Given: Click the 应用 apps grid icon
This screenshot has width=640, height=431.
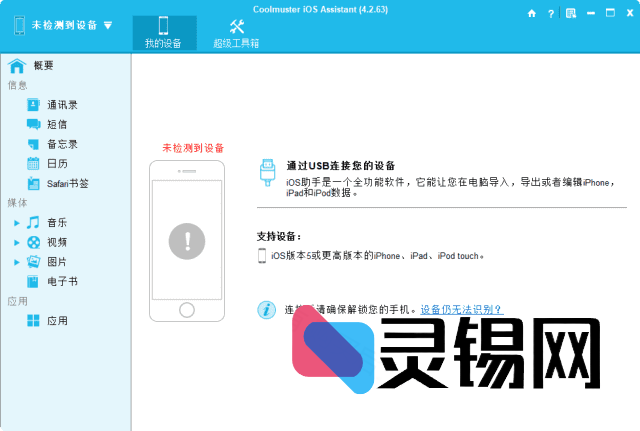Looking at the screenshot, I should click(x=33, y=321).
